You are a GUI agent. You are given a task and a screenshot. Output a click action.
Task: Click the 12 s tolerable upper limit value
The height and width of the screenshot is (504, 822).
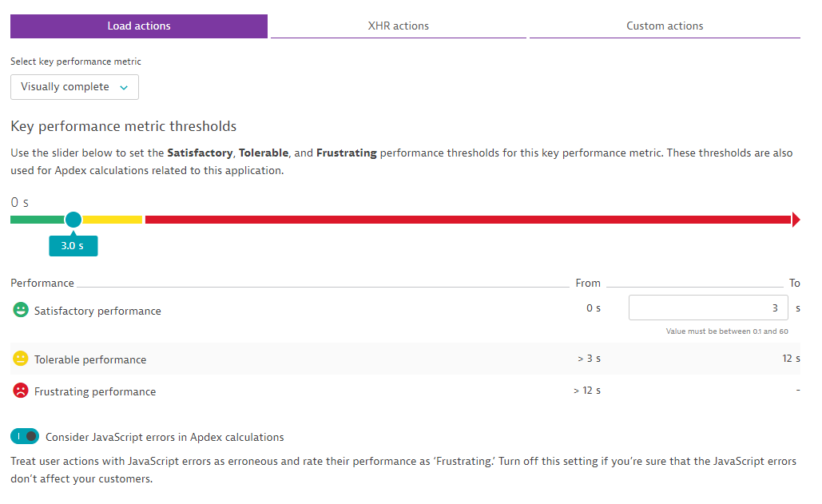pyautogui.click(x=791, y=359)
